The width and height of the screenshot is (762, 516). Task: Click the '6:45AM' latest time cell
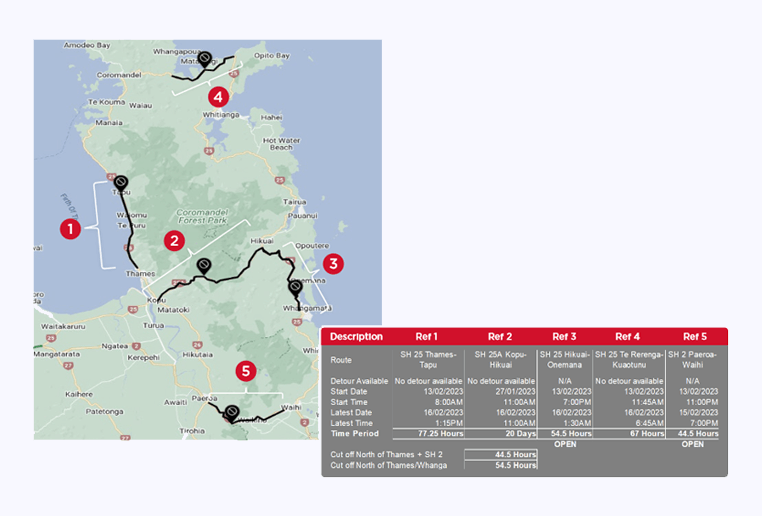pyautogui.click(x=650, y=423)
